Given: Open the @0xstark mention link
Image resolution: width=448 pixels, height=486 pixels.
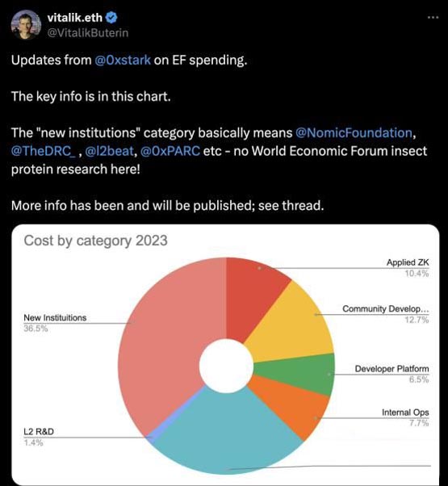Looking at the screenshot, I should coord(123,60).
